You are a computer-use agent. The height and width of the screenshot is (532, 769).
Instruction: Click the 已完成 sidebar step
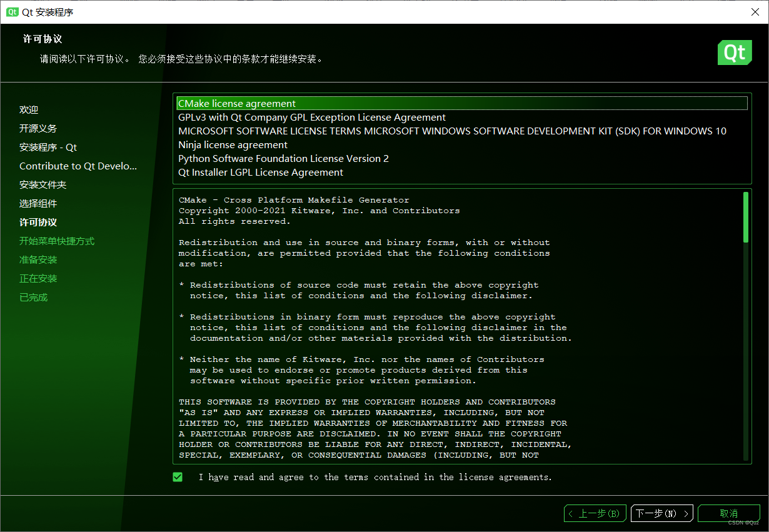[x=34, y=298]
